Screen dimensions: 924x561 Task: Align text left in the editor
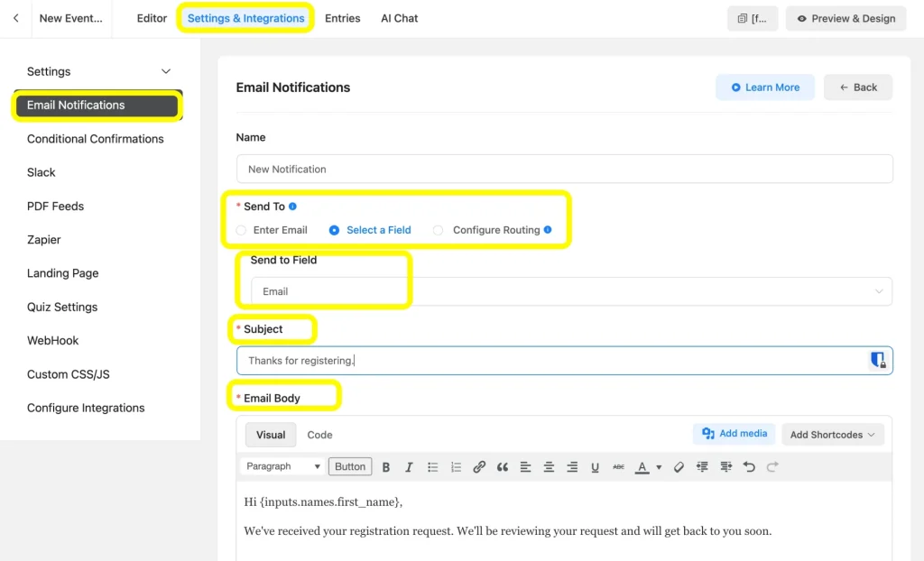pos(526,466)
